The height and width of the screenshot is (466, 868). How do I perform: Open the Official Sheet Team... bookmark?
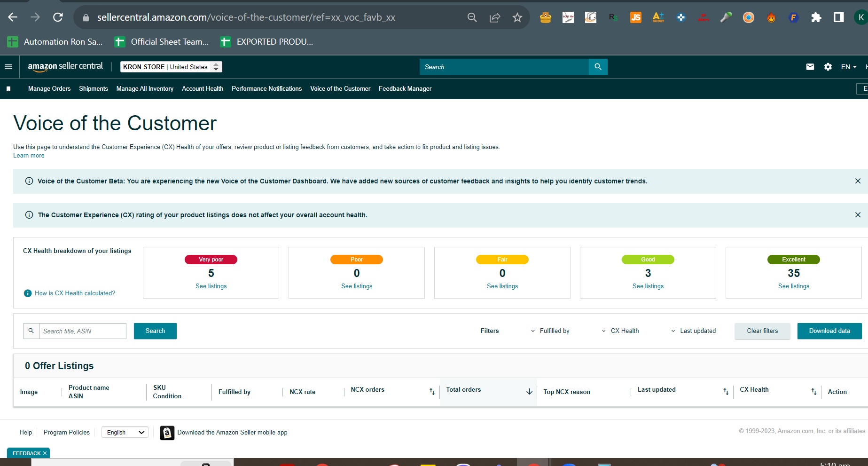click(x=162, y=42)
